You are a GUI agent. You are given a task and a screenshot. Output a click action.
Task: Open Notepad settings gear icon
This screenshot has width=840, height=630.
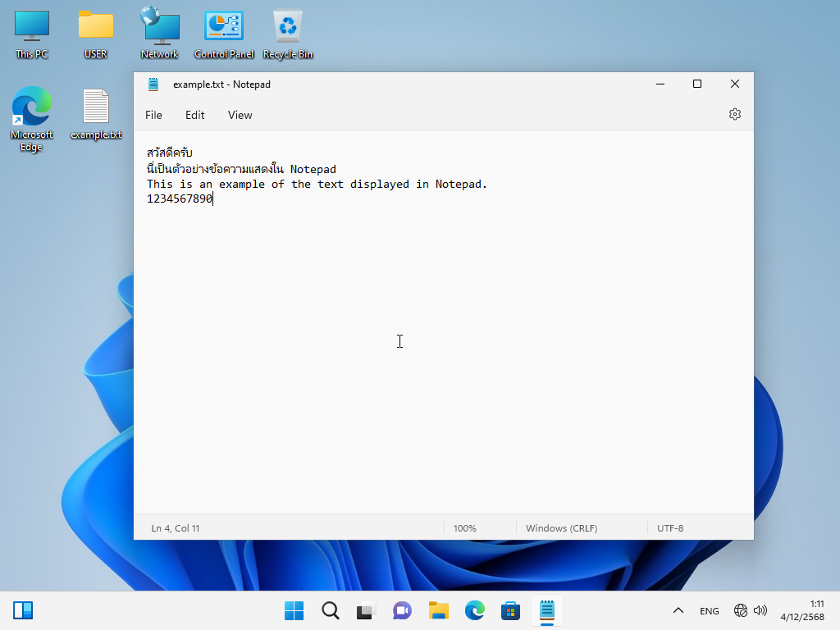pyautogui.click(x=734, y=115)
